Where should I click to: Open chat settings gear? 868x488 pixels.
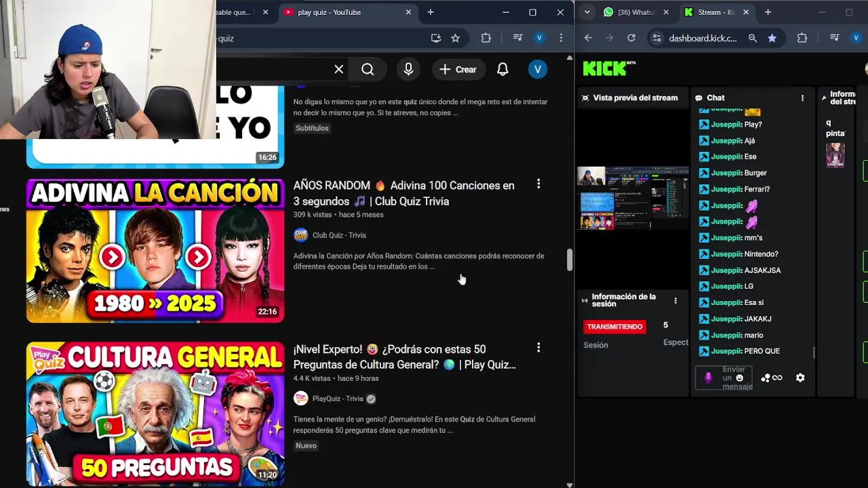point(800,378)
